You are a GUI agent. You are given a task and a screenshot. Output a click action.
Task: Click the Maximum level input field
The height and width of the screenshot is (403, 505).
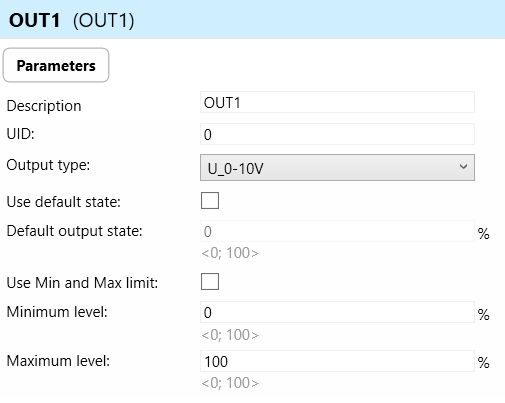coord(337,361)
